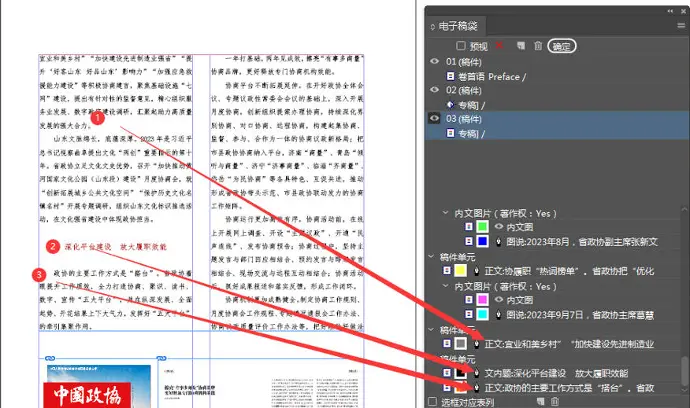This screenshot has width=690, height=408.
Task: Click the red X icon beside 预视
Action: click(x=499, y=46)
